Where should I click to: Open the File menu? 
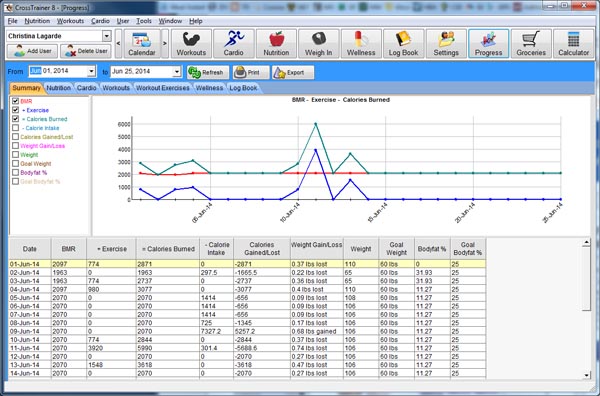[12, 21]
